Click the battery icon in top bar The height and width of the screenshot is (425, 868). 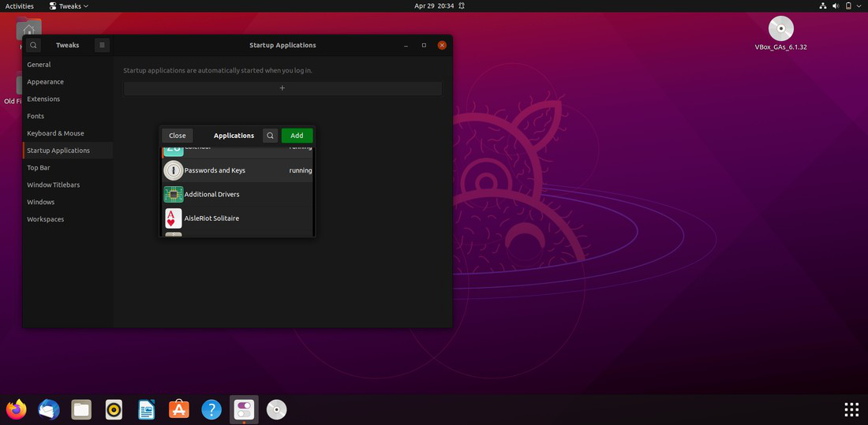pyautogui.click(x=848, y=6)
